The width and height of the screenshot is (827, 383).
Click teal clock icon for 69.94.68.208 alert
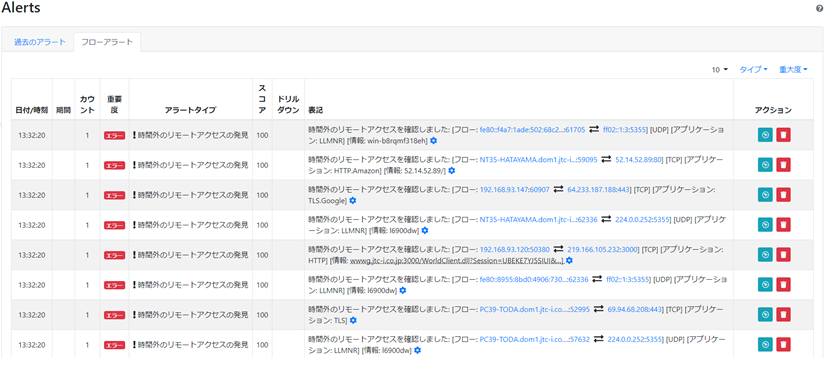tap(765, 314)
